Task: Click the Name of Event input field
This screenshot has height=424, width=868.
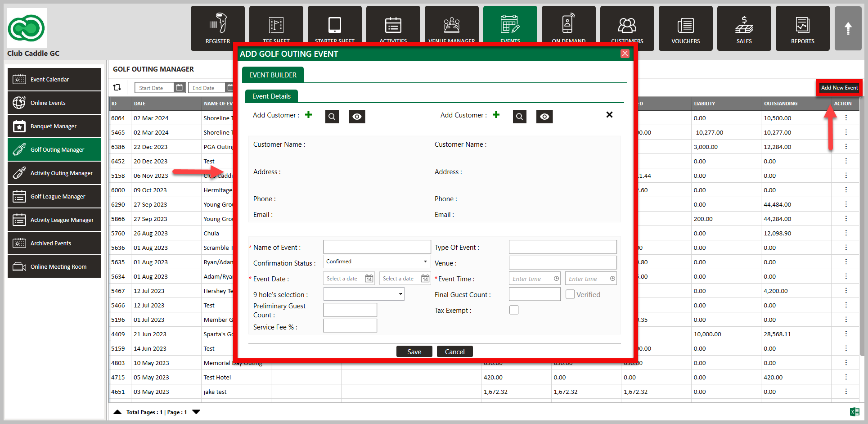Action: point(377,247)
